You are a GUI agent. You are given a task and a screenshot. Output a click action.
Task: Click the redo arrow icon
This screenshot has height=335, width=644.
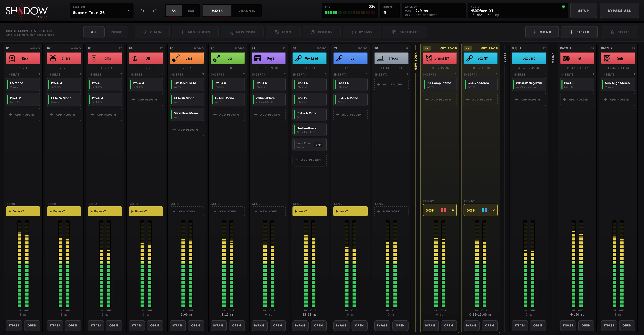[155, 11]
